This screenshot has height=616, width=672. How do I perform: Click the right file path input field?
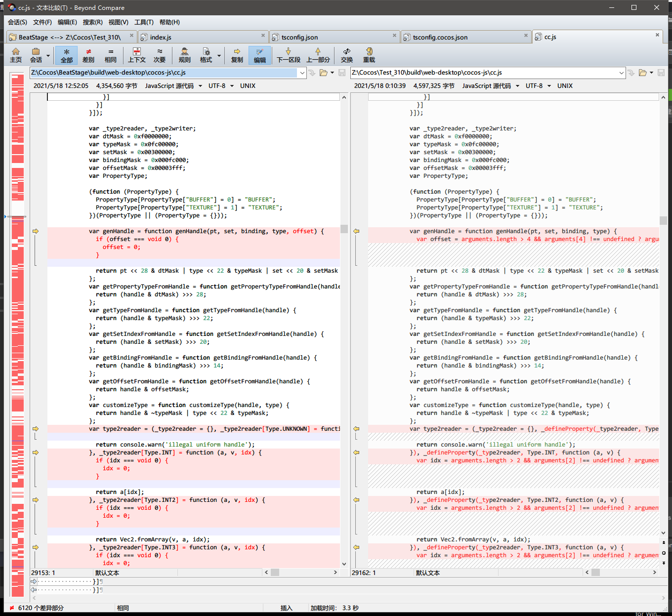[484, 73]
